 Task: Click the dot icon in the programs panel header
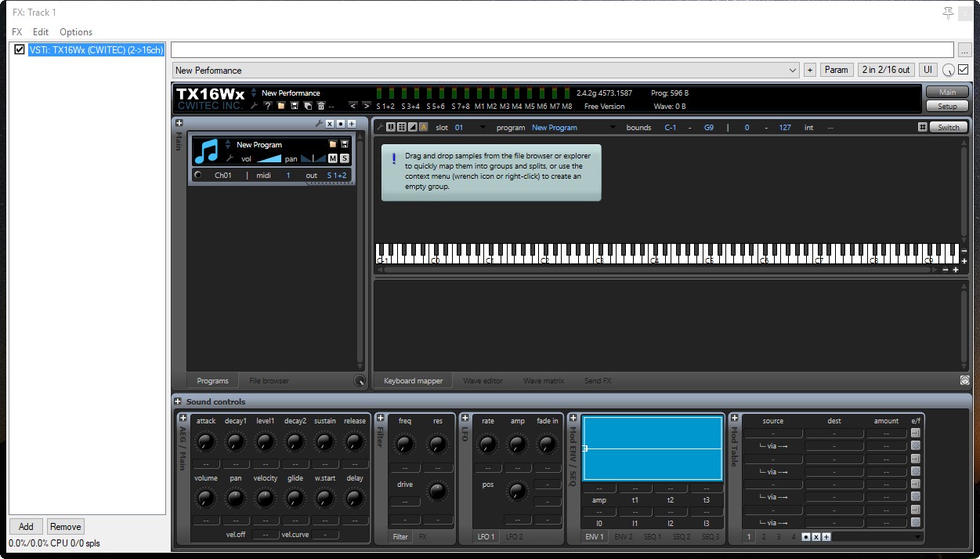[x=341, y=124]
